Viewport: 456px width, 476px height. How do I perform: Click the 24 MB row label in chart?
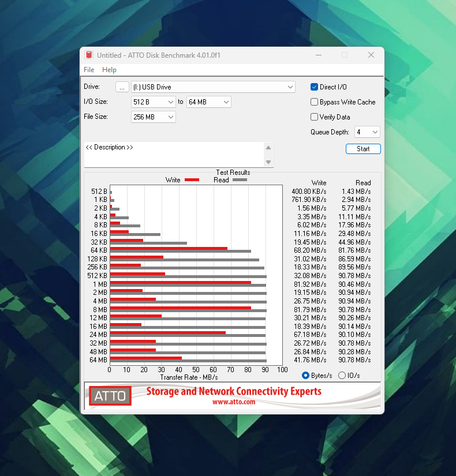coord(99,335)
